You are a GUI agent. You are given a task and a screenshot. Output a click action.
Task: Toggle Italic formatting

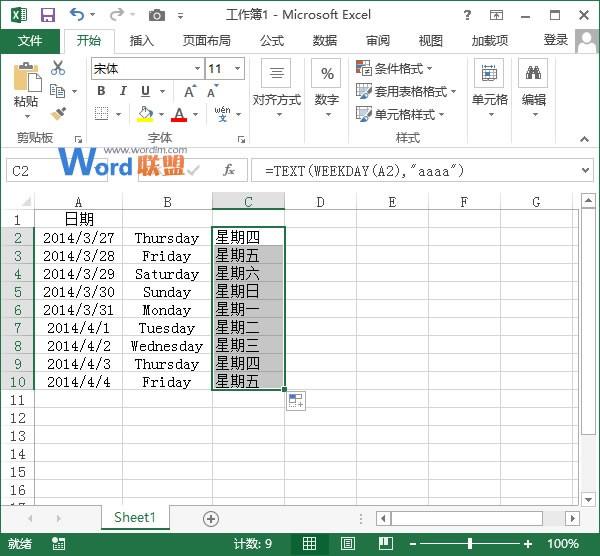click(x=123, y=91)
